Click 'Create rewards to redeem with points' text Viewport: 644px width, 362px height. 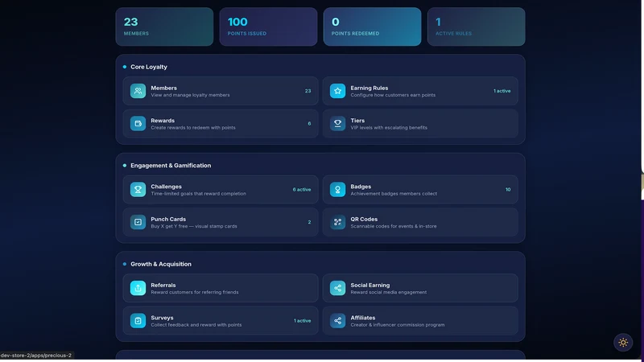pos(193,128)
